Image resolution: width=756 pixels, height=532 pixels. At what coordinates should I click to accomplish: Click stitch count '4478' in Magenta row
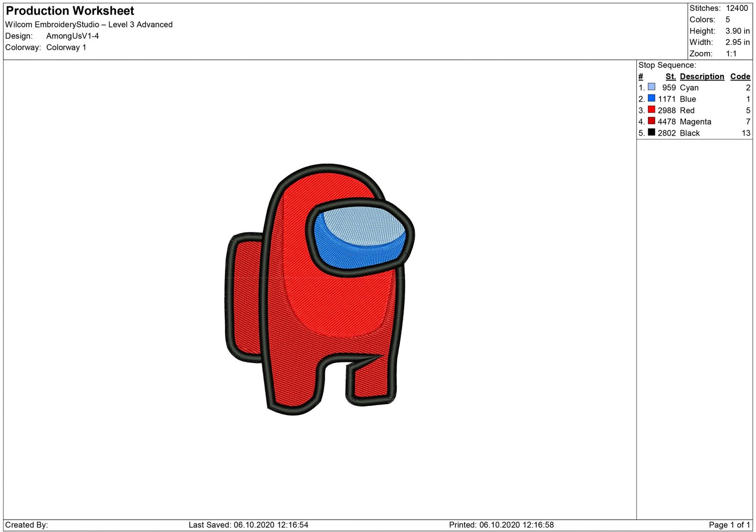click(667, 122)
